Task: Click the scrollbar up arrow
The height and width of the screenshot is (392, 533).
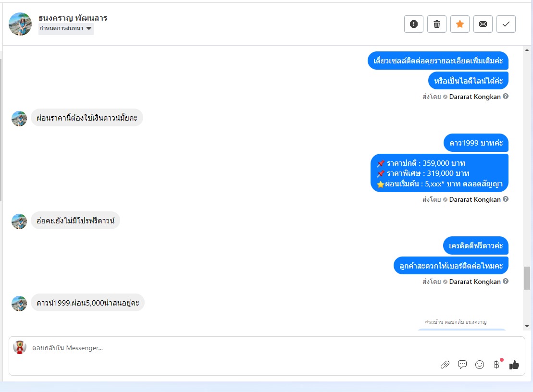Action: pyautogui.click(x=527, y=50)
